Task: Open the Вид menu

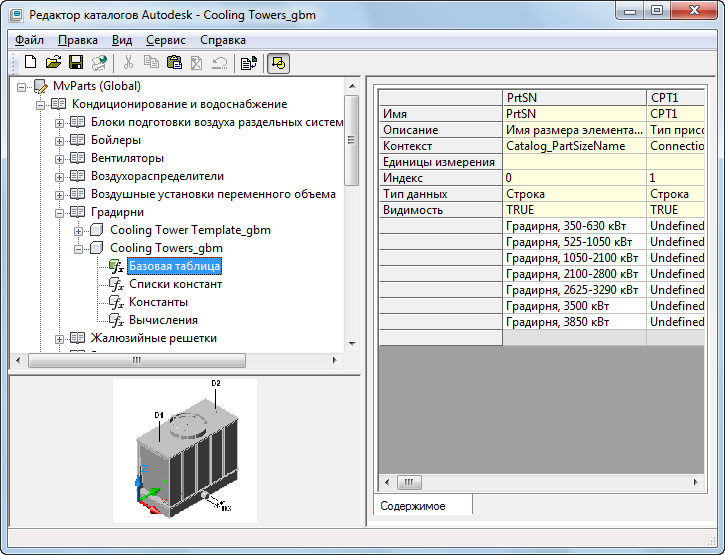Action: [122, 40]
